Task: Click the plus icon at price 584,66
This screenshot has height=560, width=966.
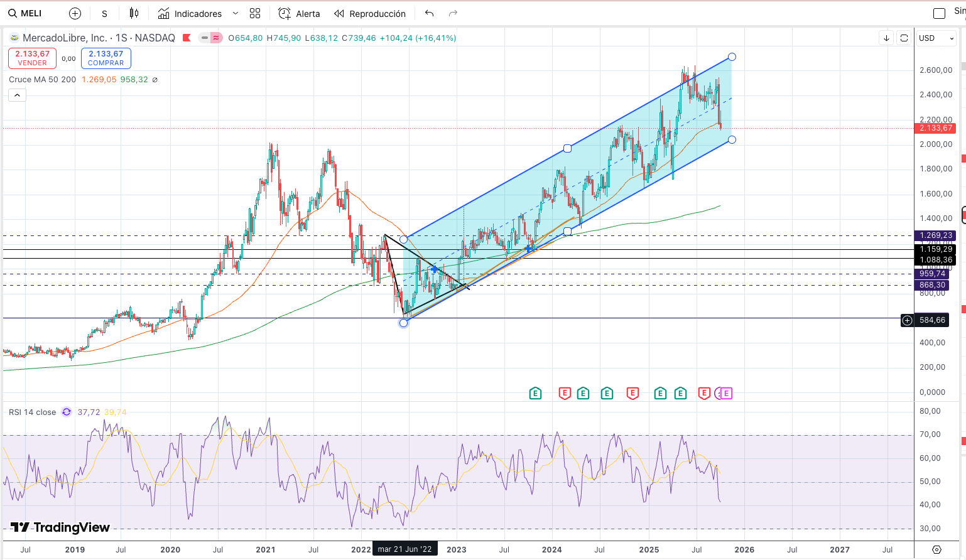Action: (x=907, y=320)
